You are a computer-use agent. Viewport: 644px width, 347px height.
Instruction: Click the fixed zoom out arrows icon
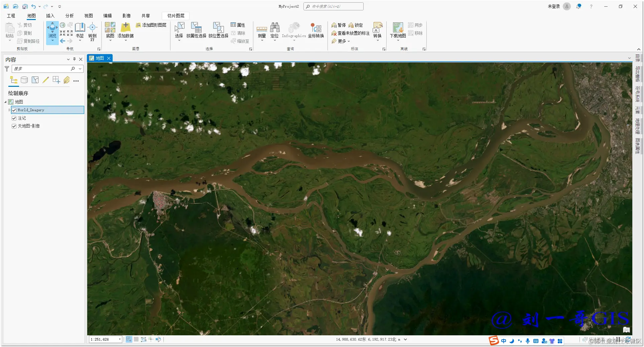pyautogui.click(x=70, y=33)
